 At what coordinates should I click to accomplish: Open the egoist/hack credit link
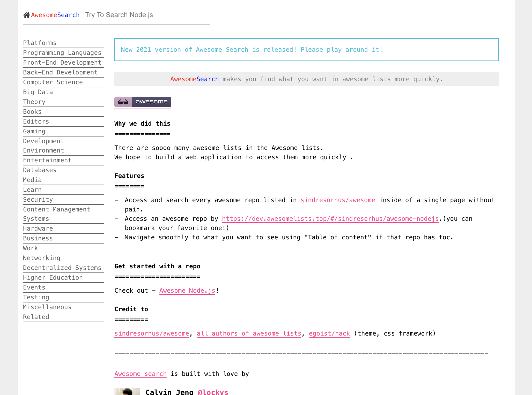[x=329, y=333]
